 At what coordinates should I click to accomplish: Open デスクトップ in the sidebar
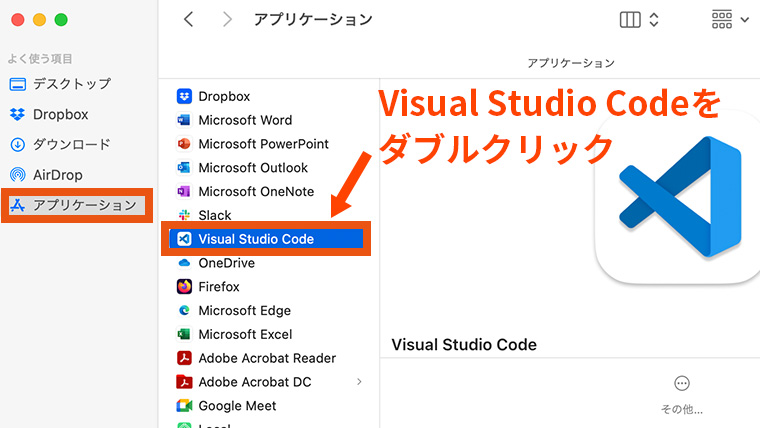point(71,84)
